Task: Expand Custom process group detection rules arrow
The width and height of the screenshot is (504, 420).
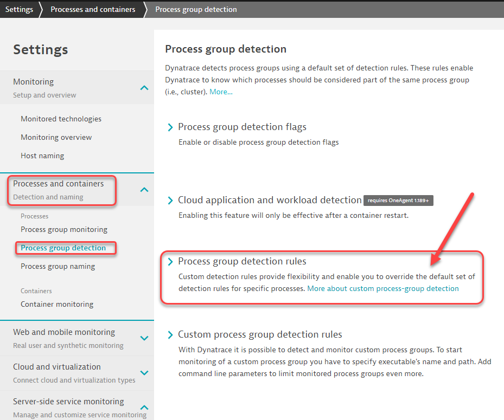Action: pos(170,335)
